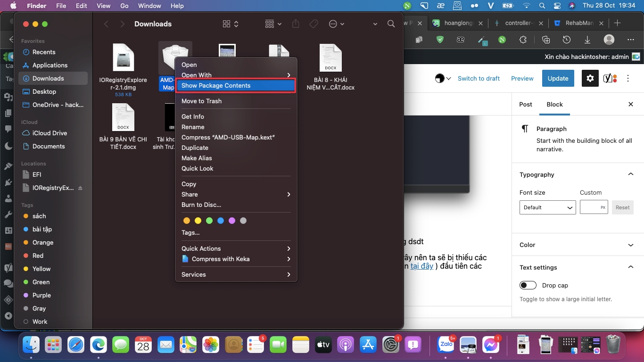Click the Update button
The width and height of the screenshot is (644, 362).
click(558, 79)
